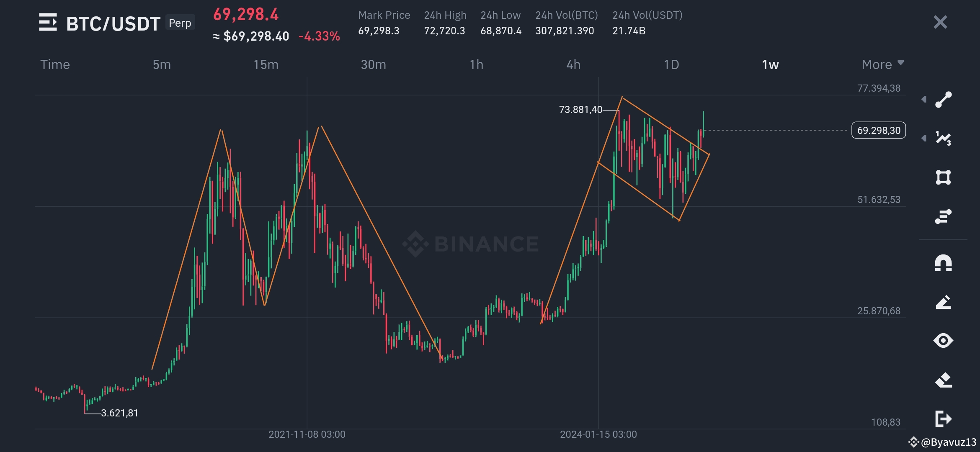Open the Fibonacci levels drawing tool
980x452 pixels.
(943, 216)
